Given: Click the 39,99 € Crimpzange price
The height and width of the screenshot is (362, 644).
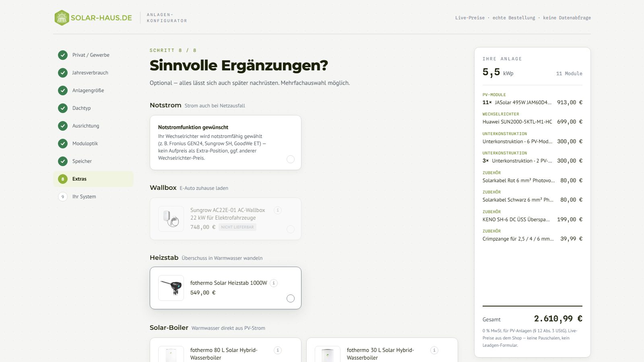Looking at the screenshot, I should 571,239.
